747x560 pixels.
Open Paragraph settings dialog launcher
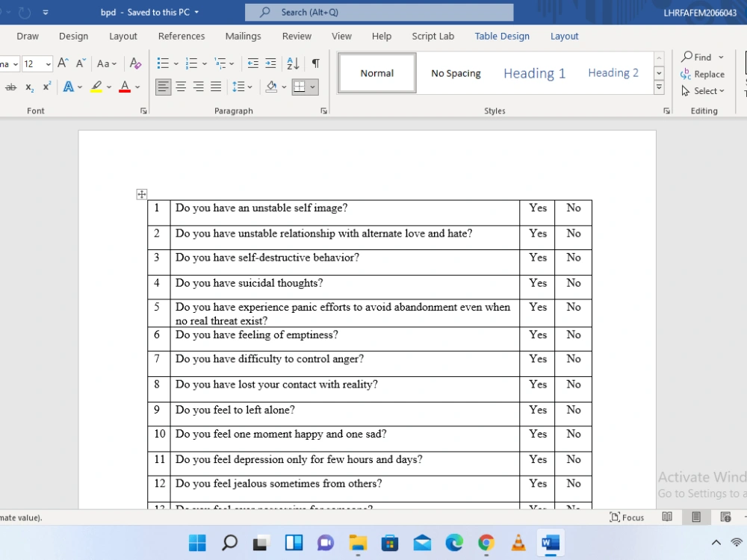(x=324, y=111)
